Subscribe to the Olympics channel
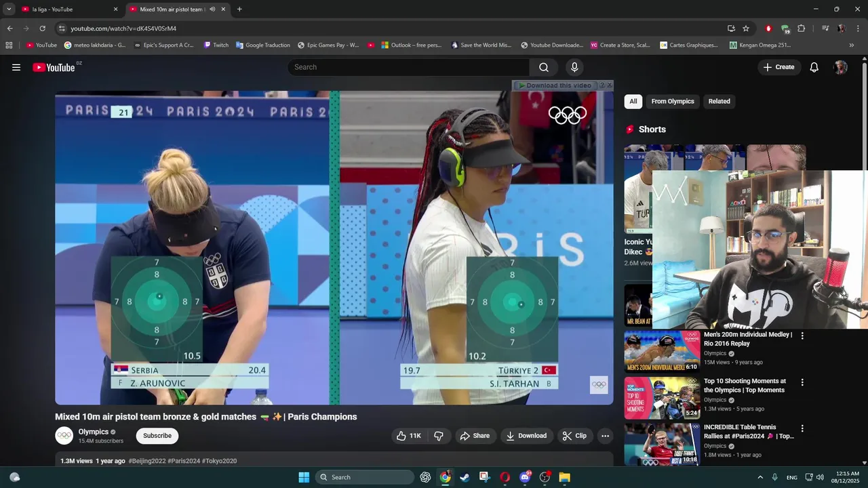Screen dimensions: 868x488 [x=157, y=436]
